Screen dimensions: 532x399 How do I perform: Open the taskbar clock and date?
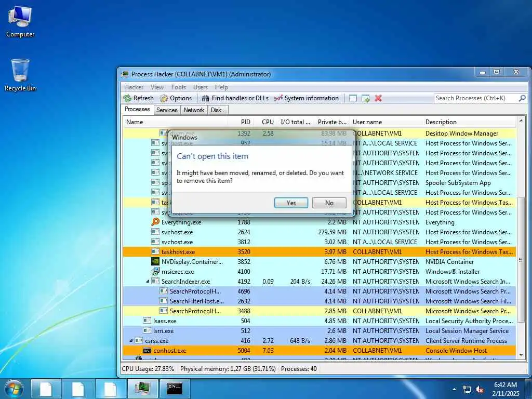(506, 389)
